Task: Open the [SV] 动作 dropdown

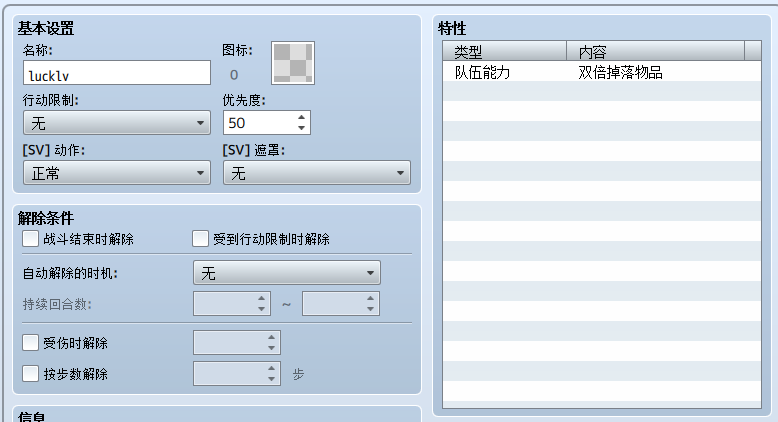Action: pyautogui.click(x=117, y=173)
